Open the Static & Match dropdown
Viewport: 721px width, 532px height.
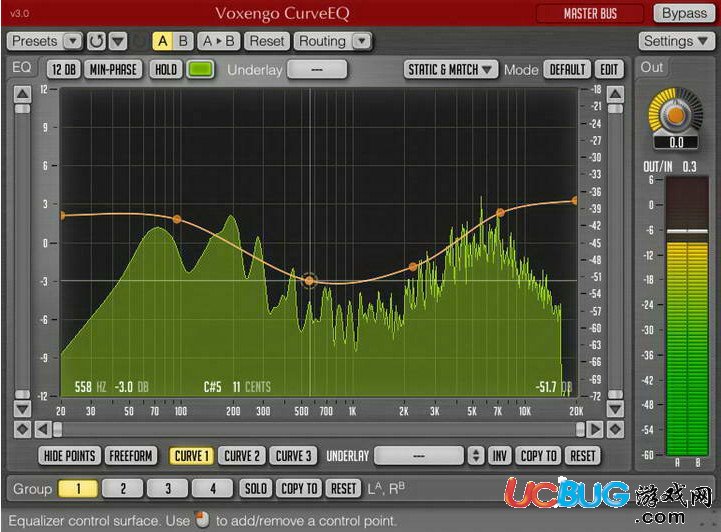point(450,70)
